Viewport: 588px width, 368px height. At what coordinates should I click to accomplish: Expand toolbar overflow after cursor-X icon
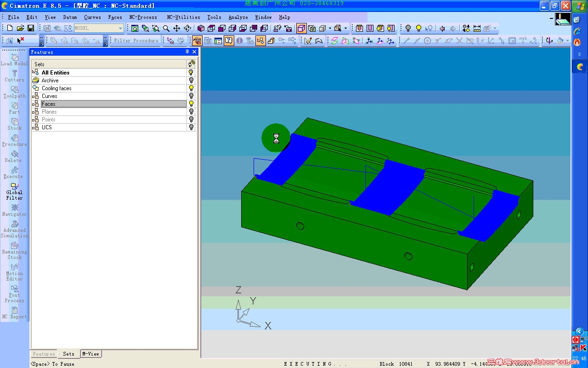point(41,41)
